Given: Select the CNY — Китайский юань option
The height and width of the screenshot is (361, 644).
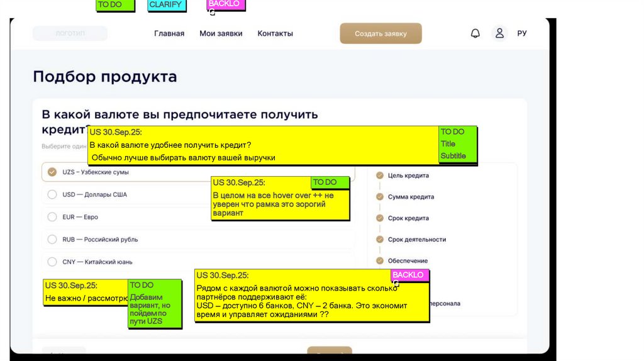Looking at the screenshot, I should [198, 262].
